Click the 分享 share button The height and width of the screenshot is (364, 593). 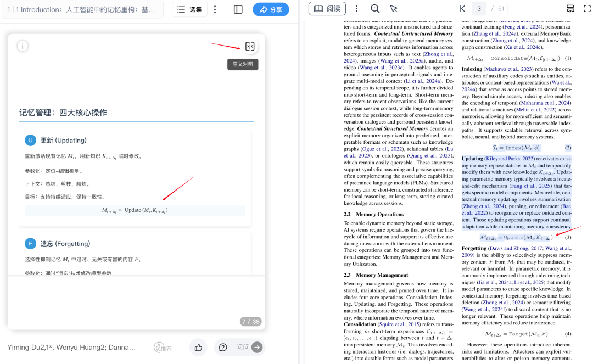click(271, 9)
